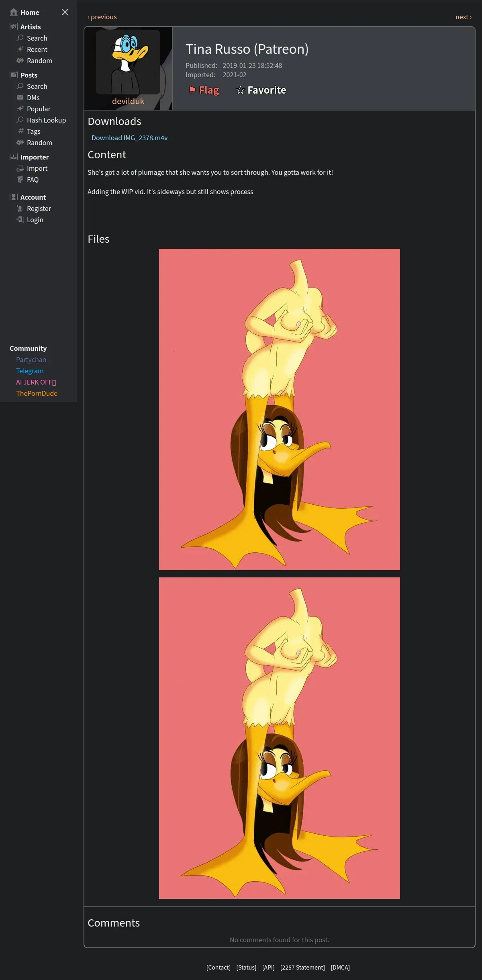The height and width of the screenshot is (980, 482).
Task: Click magnifier icon beside Hash Lookup
Action: click(20, 120)
